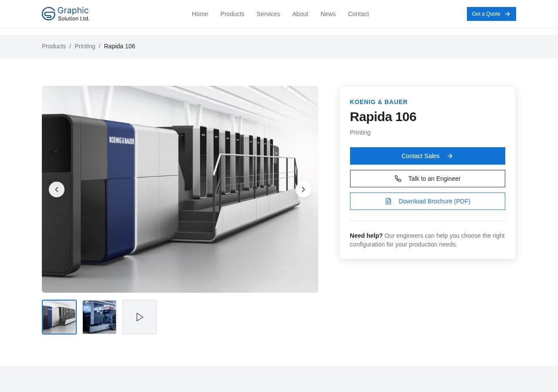Open the Home menu item
This screenshot has width=558, height=392.
200,14
